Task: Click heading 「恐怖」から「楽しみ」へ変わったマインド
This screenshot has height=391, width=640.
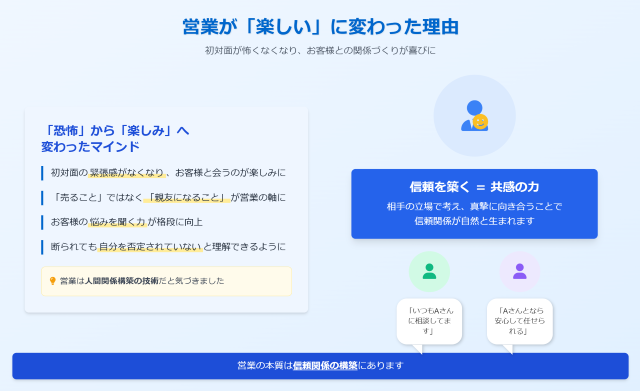Action: [x=116, y=138]
